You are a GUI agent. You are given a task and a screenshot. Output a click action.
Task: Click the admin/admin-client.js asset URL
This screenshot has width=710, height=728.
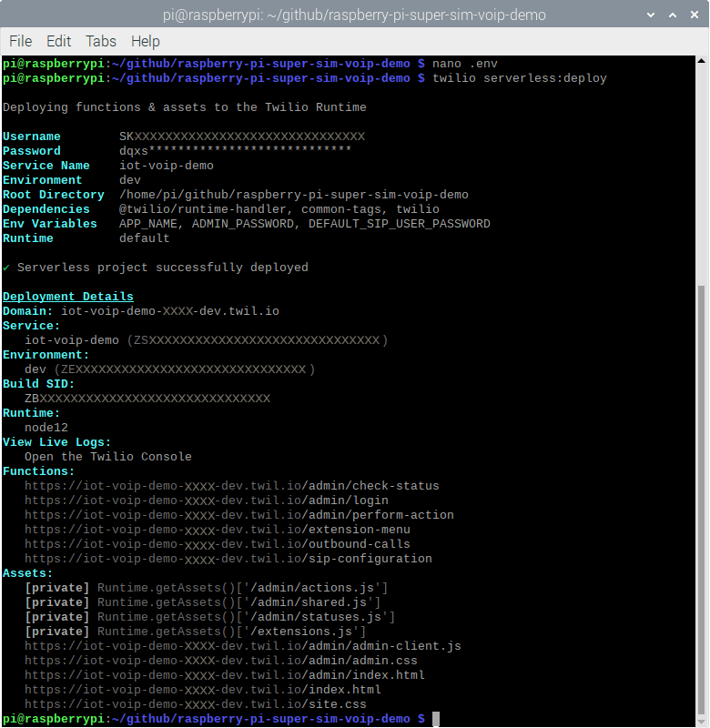click(243, 646)
